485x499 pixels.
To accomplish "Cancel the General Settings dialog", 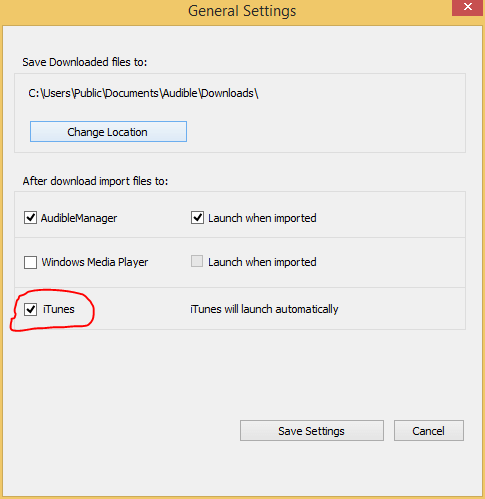I will tap(429, 431).
